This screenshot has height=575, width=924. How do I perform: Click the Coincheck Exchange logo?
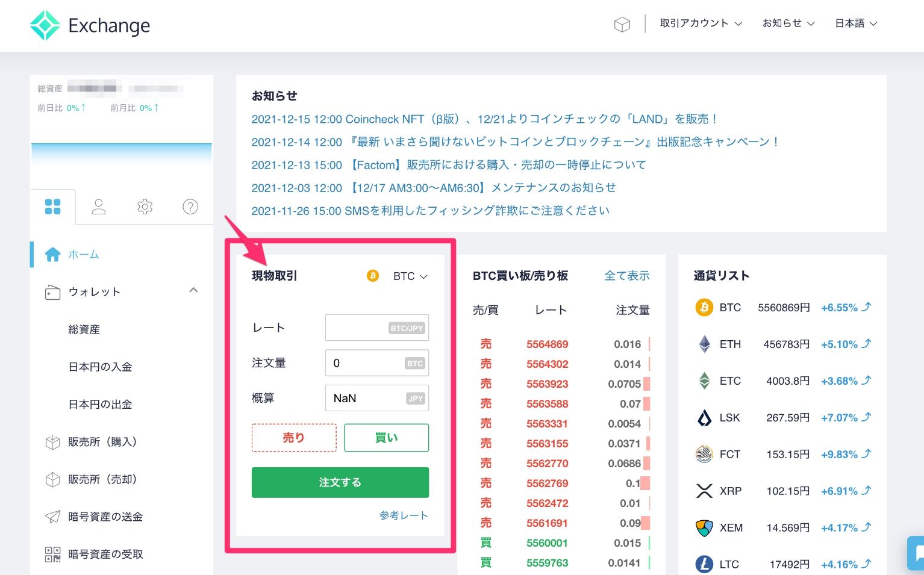pyautogui.click(x=90, y=25)
